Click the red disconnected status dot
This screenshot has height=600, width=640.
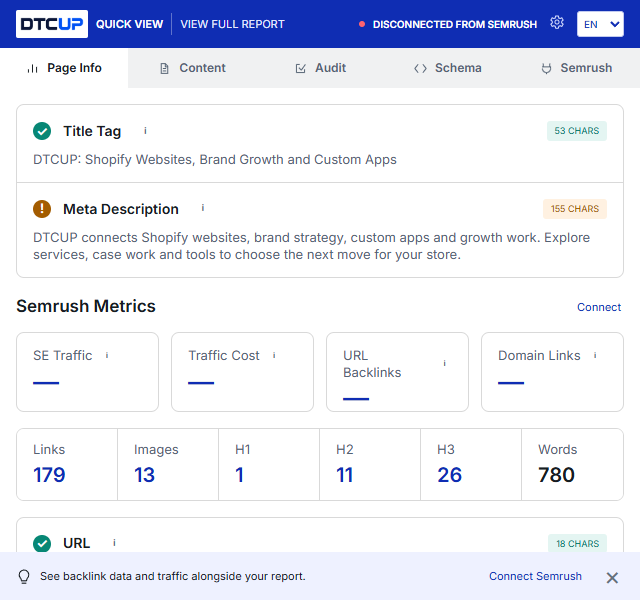coord(362,24)
